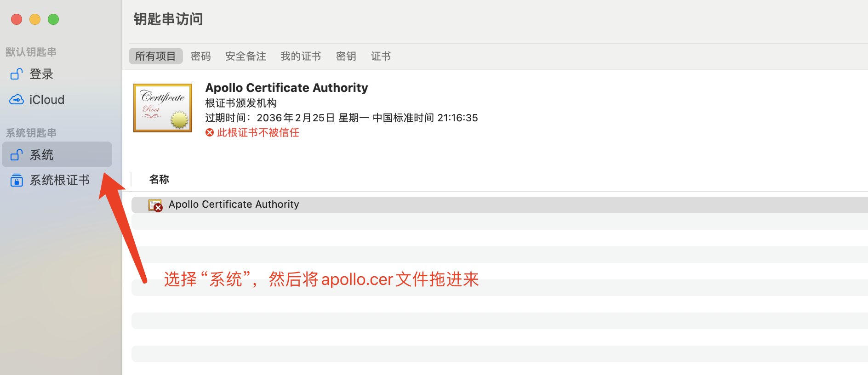Close the Keychain Access window
Screen dimensions: 868x375
(17, 19)
